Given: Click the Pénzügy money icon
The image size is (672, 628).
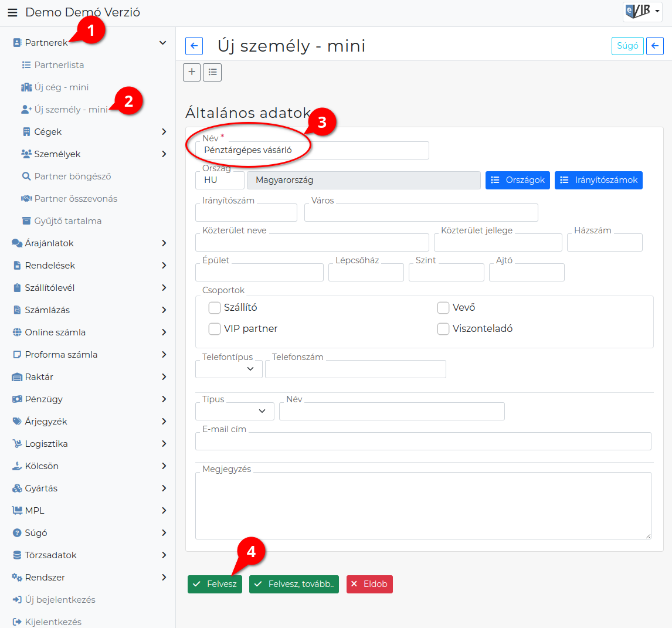Looking at the screenshot, I should [x=17, y=399].
